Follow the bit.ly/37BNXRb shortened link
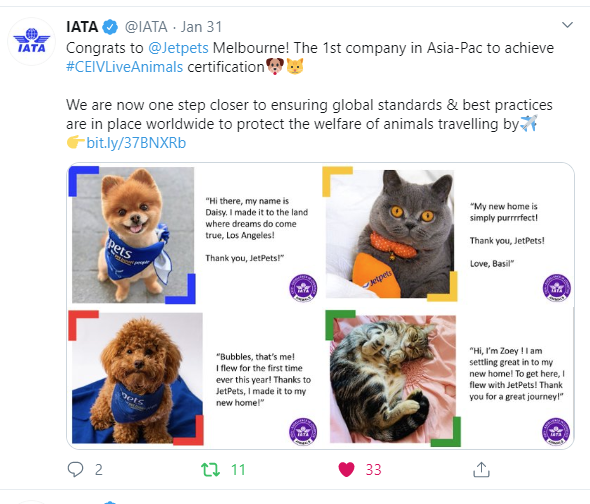The height and width of the screenshot is (504, 590). (x=136, y=143)
